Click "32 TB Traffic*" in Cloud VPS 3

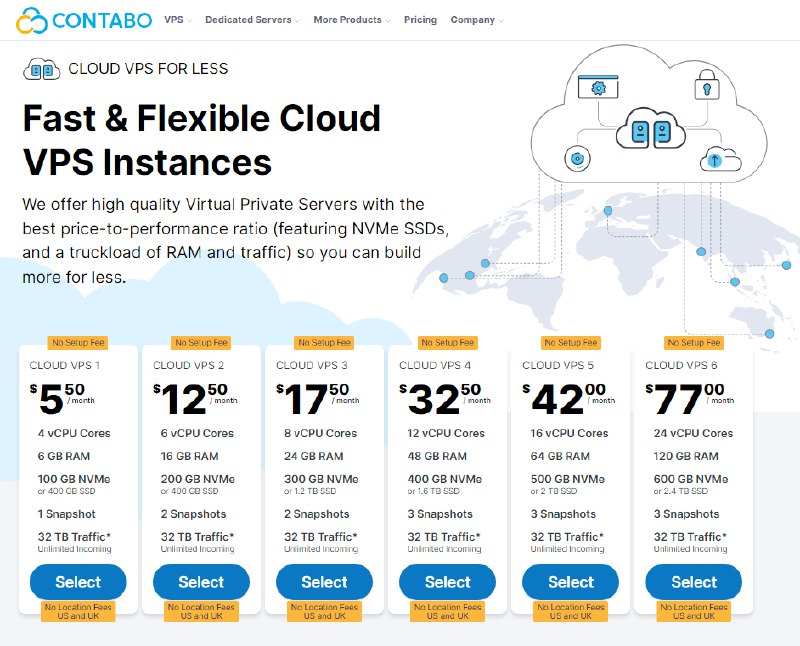320,537
